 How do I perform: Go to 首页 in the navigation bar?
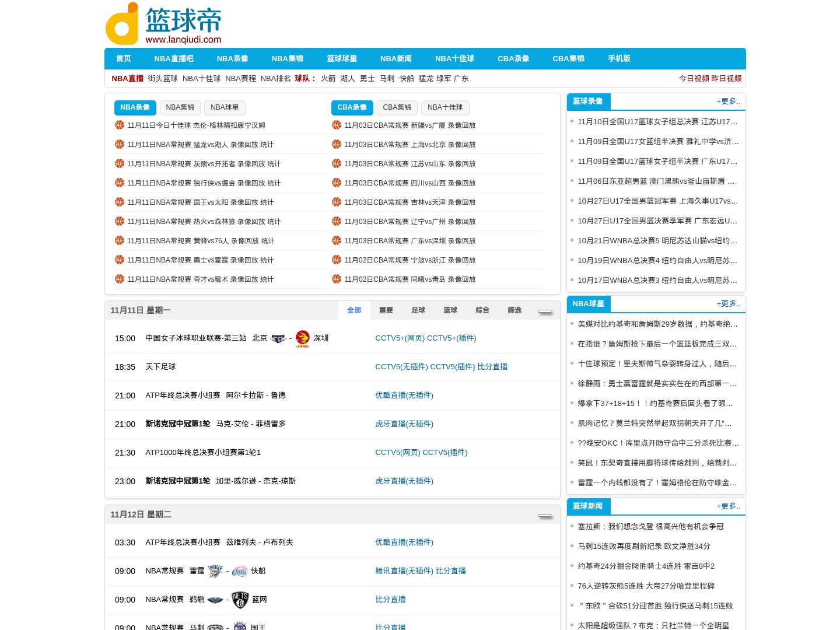pyautogui.click(x=124, y=58)
